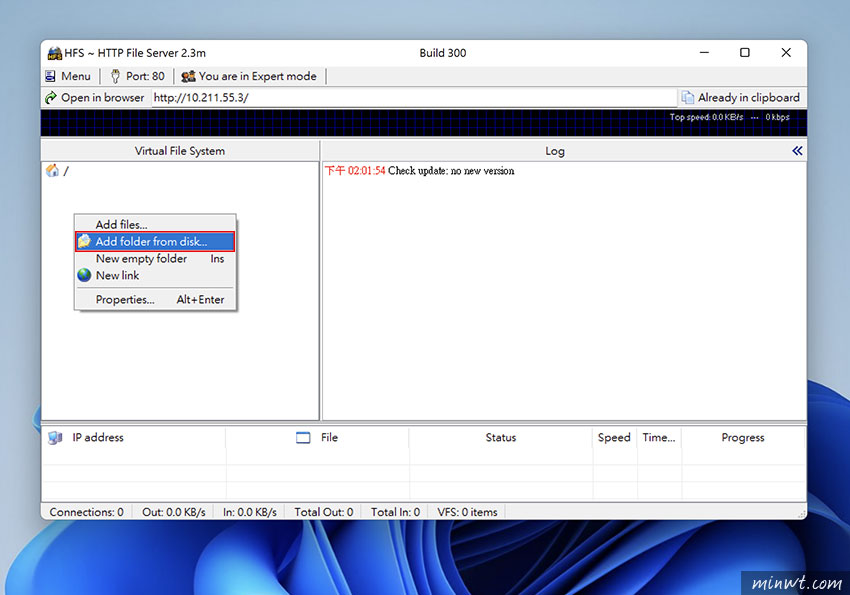Click the port plug icon

tap(115, 76)
